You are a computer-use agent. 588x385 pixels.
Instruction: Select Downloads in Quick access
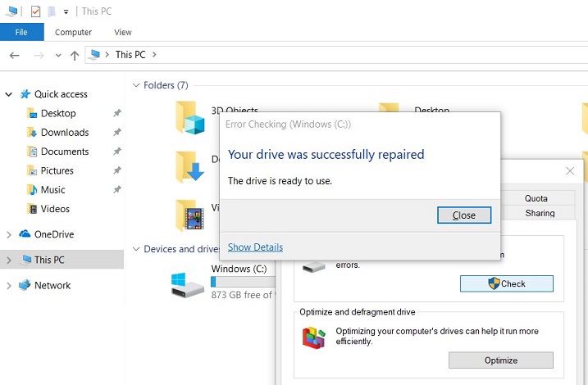[x=65, y=132]
